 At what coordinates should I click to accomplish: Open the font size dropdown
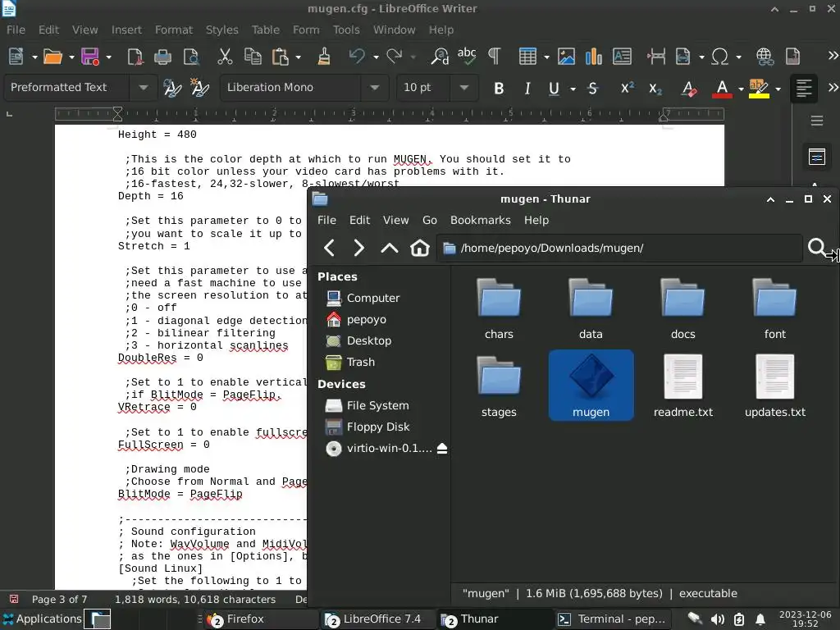pyautogui.click(x=464, y=87)
